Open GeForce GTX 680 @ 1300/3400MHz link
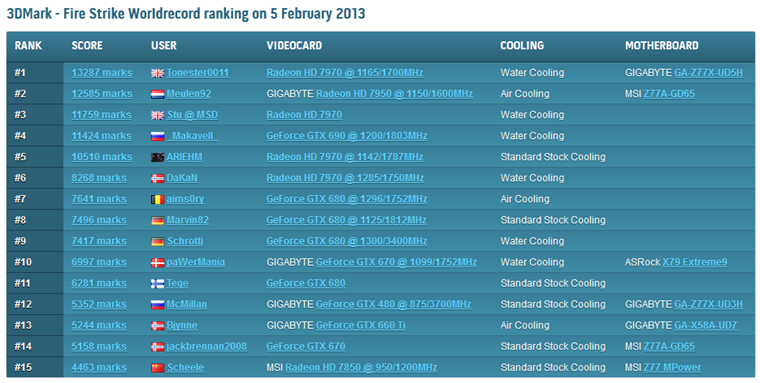760x383 pixels. (347, 241)
